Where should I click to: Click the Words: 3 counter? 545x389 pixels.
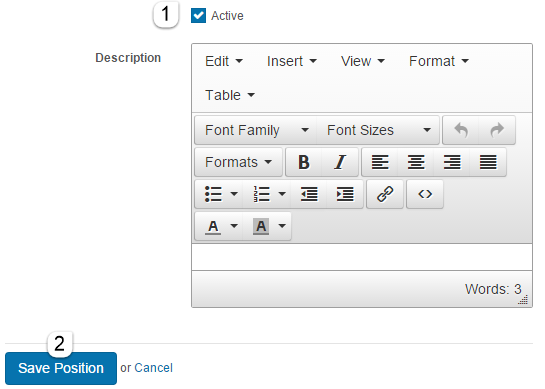click(x=493, y=289)
